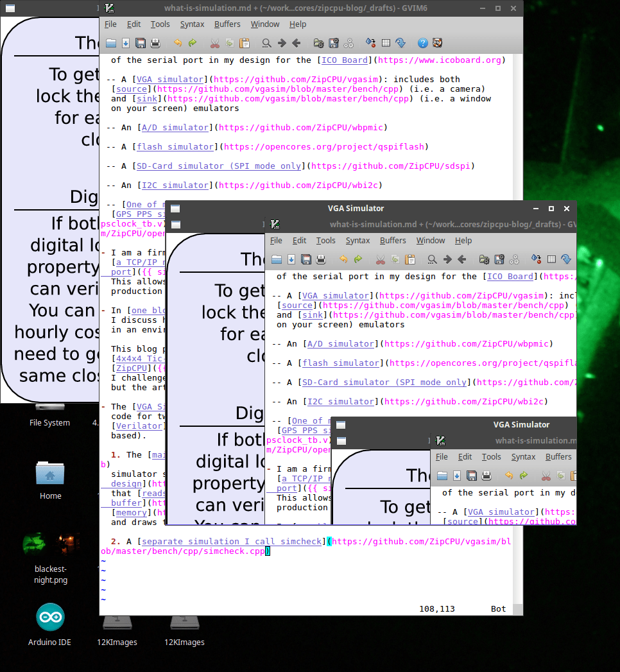Click the Copy icon in the top GVIM6 toolbar
620x672 pixels.
(230, 43)
